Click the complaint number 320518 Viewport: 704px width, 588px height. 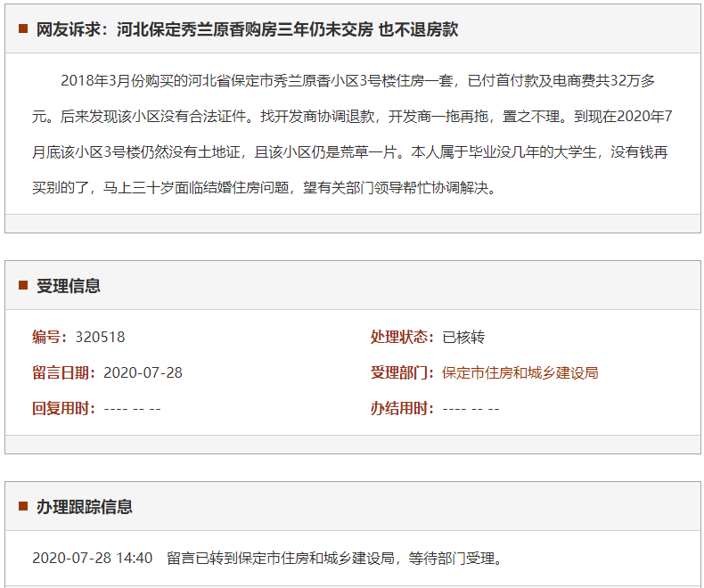pos(100,337)
